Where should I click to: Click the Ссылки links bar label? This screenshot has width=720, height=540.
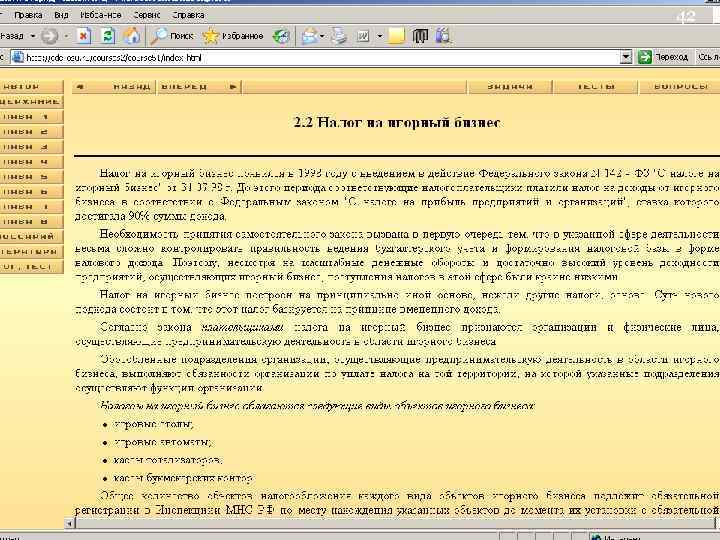click(709, 57)
